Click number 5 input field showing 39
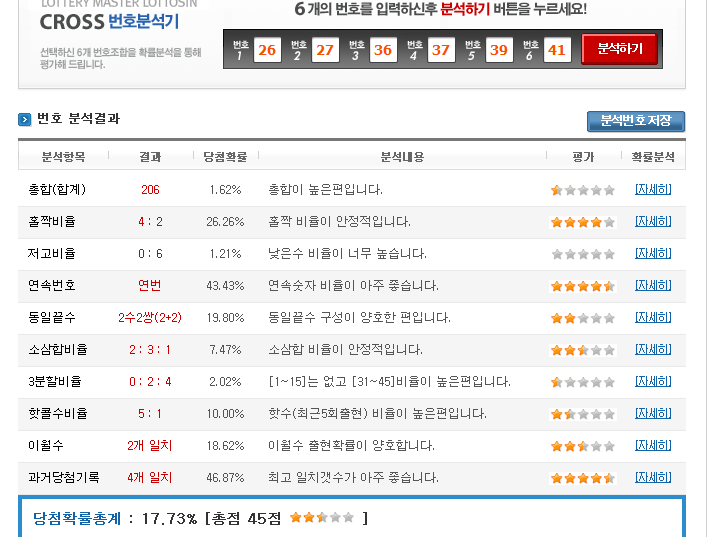 pos(499,50)
